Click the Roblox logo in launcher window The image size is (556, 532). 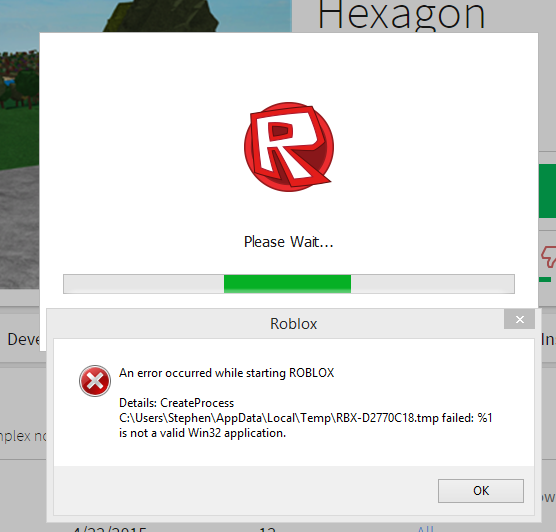tap(289, 147)
